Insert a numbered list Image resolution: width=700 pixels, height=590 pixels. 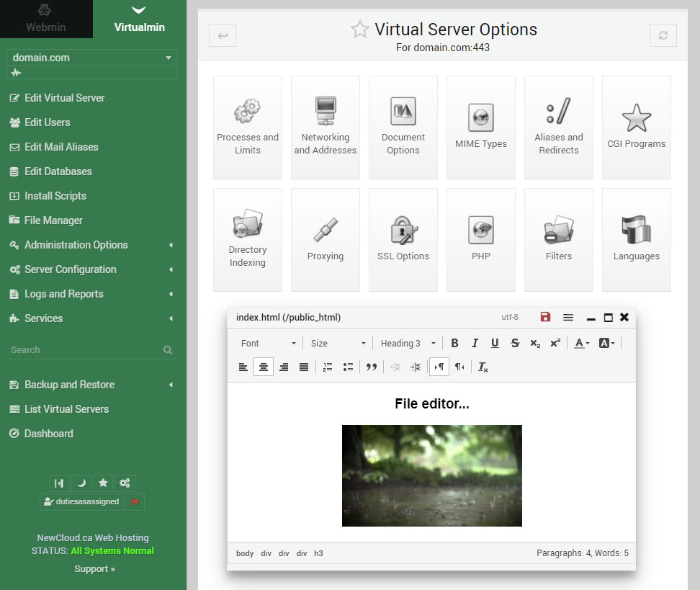[x=328, y=367]
